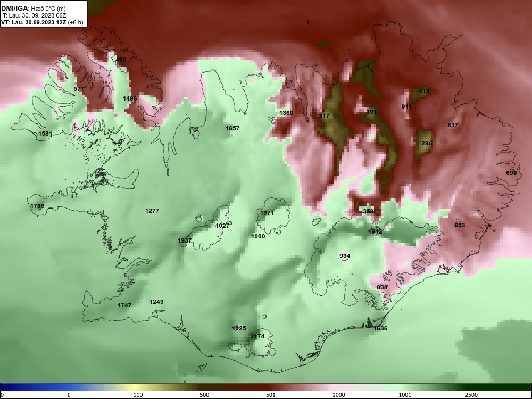The height and width of the screenshot is (399, 532).
Task: Select the 838 label
Action: [381, 287]
